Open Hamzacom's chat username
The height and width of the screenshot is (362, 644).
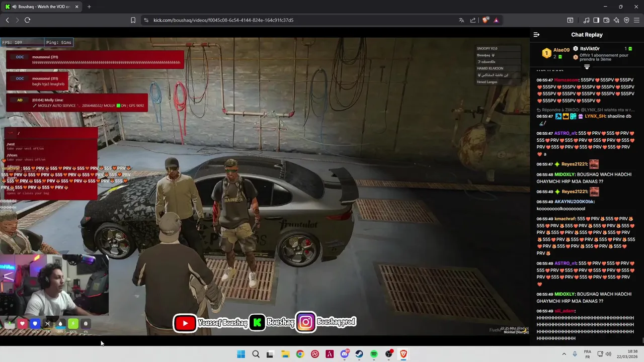tap(567, 80)
